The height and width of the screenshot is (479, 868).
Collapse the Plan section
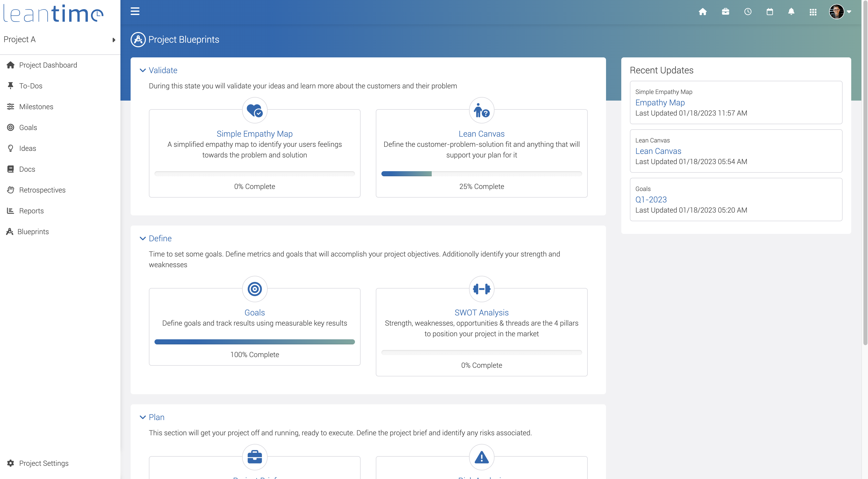[143, 417]
